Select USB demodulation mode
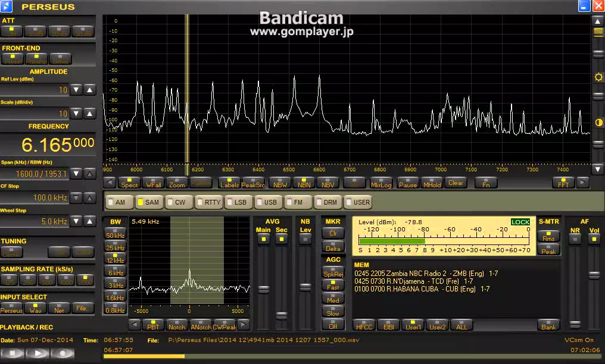 click(x=269, y=202)
